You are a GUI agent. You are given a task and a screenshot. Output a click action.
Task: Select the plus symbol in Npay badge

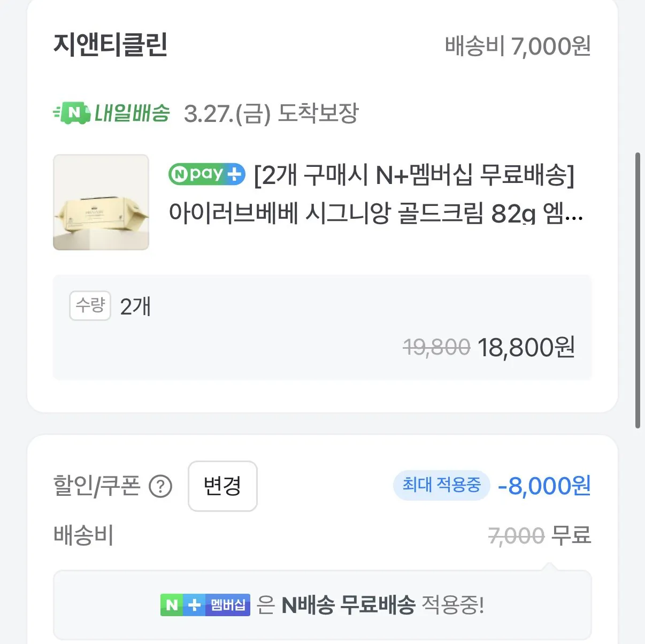[x=234, y=173]
